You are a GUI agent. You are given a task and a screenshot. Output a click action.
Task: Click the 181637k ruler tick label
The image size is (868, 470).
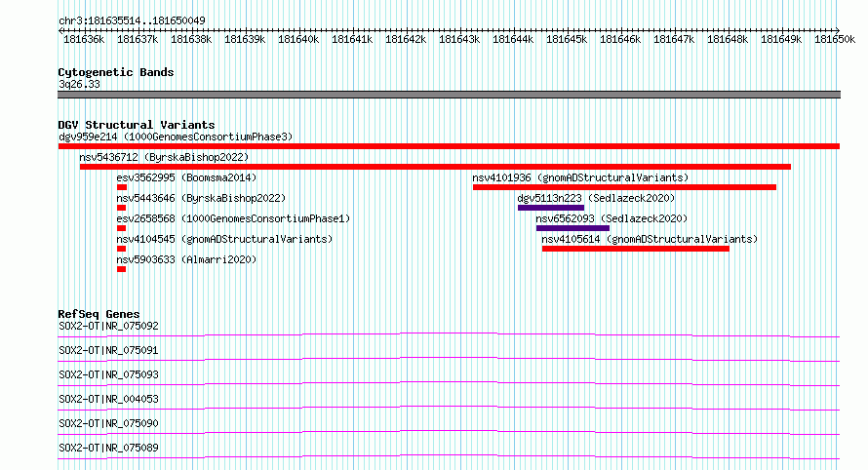pyautogui.click(x=138, y=39)
